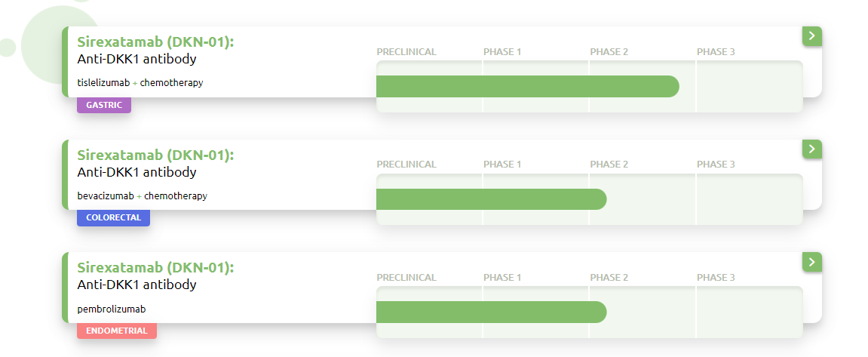
Task: Select PRECLINICAL label in the colorectal card
Action: point(406,165)
